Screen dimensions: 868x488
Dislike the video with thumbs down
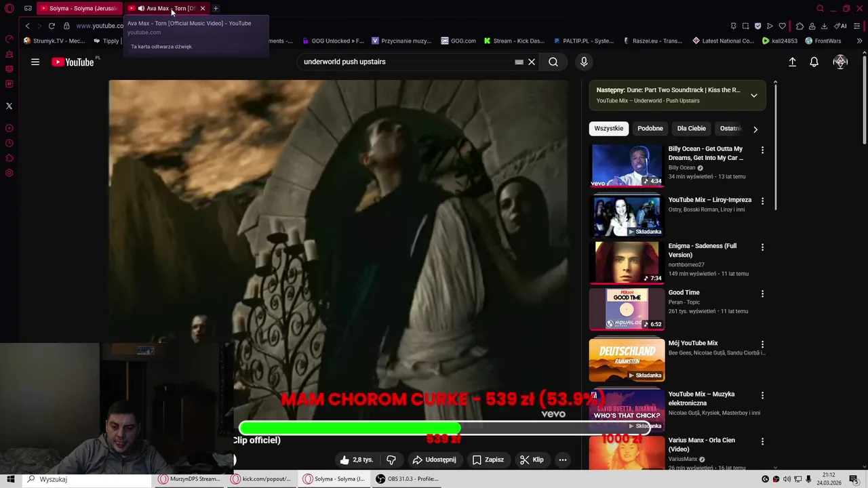(x=391, y=460)
